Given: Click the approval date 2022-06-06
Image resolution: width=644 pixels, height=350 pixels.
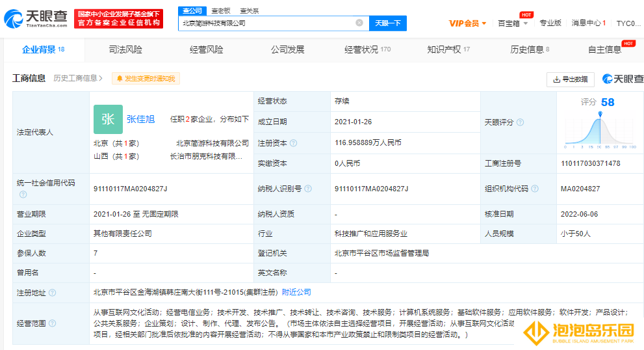Looking at the screenshot, I should (579, 214).
